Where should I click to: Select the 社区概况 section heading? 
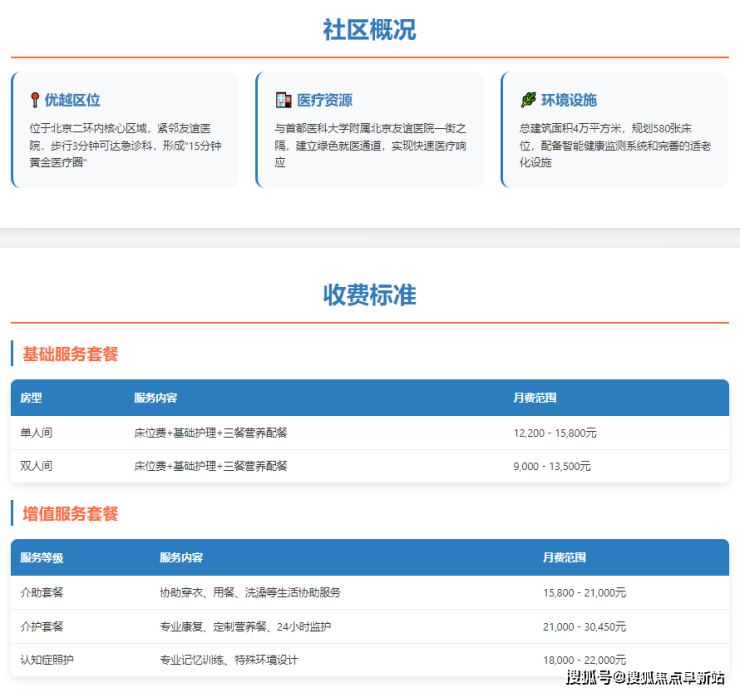tap(369, 30)
